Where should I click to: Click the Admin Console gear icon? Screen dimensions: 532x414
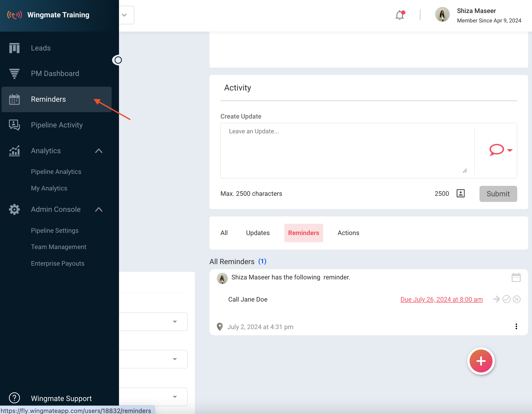coord(14,210)
